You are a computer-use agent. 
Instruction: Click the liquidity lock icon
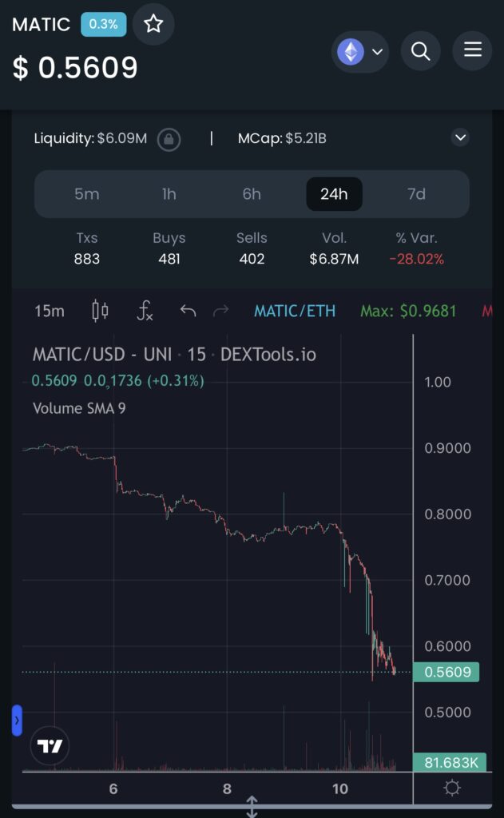pos(169,139)
